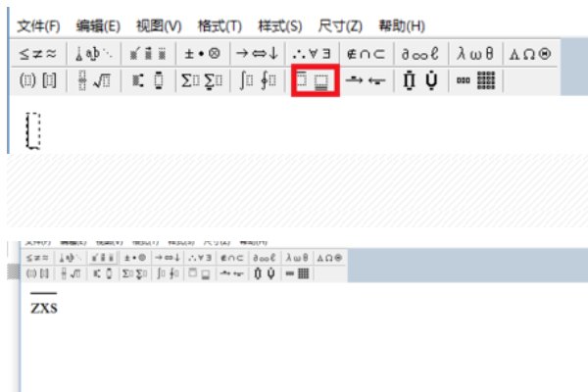Open fraction and radical templates in ZXS window
This screenshot has width=588, height=392.
(x=71, y=273)
